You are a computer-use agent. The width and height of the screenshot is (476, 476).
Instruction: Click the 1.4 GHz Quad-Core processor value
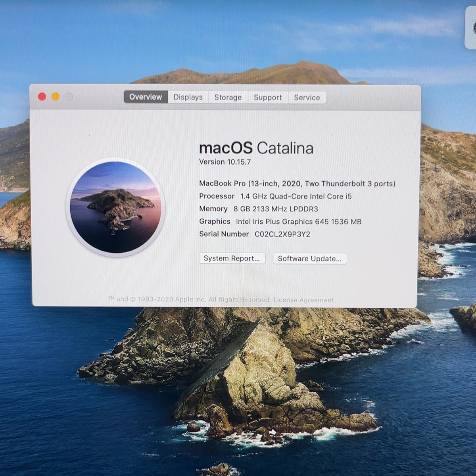pos(296,196)
